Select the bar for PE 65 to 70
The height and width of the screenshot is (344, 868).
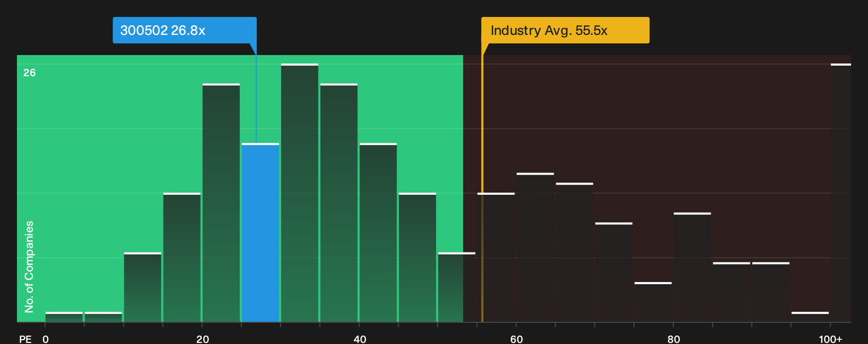[x=574, y=252]
